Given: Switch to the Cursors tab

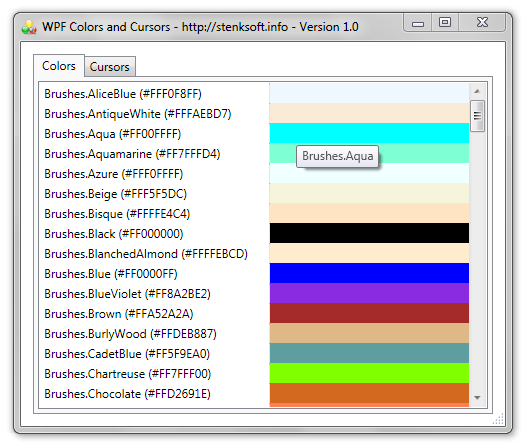Looking at the screenshot, I should 110,67.
